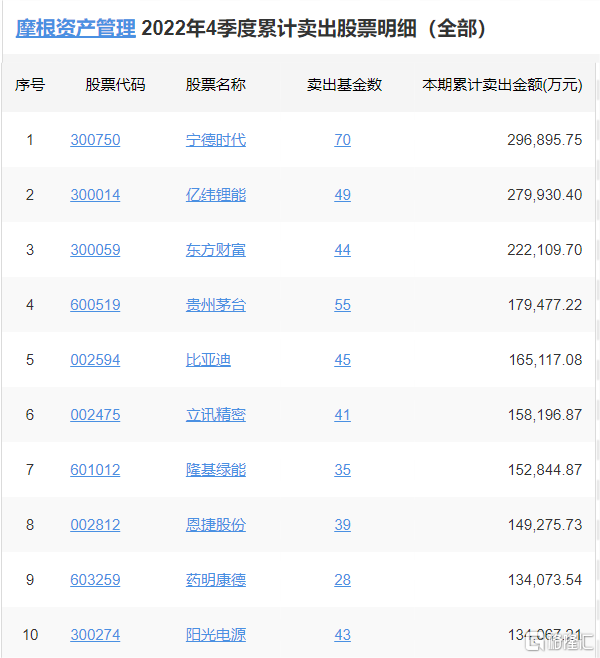Image resolution: width=600 pixels, height=658 pixels.
Task: Open stock code 300014 link
Action: click(x=95, y=195)
